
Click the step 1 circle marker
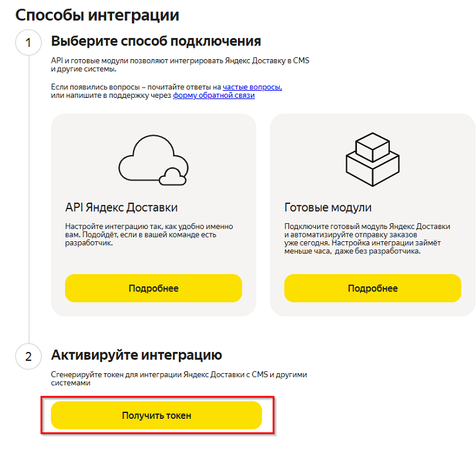click(x=28, y=42)
